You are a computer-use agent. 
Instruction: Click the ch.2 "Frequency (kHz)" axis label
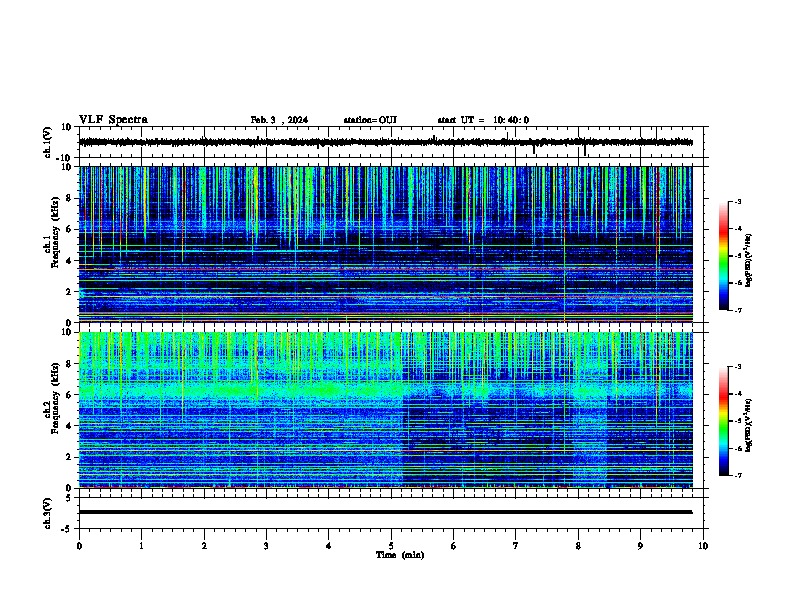55,398
